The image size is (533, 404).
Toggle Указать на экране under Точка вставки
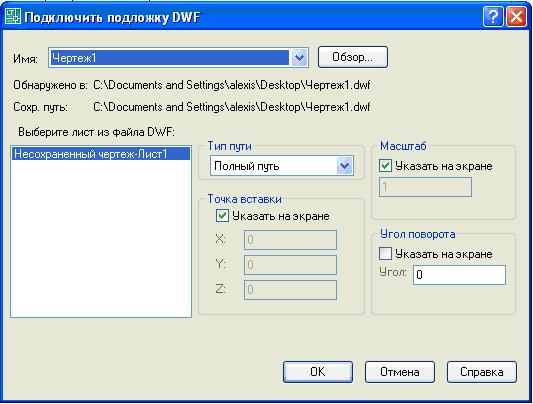pos(222,216)
